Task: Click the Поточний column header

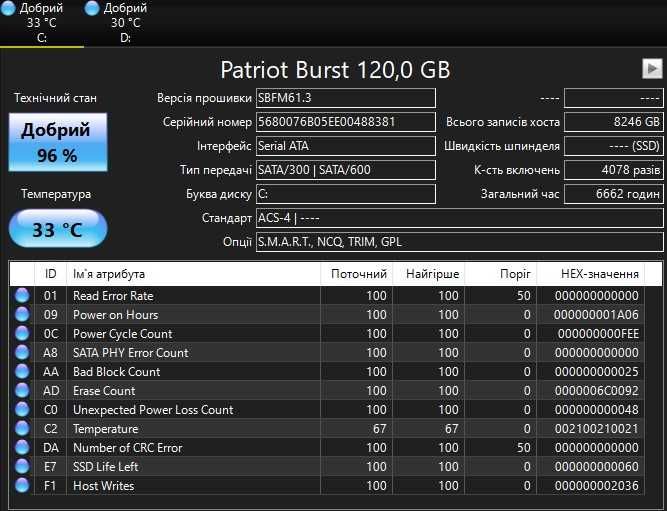Action: pos(356,274)
